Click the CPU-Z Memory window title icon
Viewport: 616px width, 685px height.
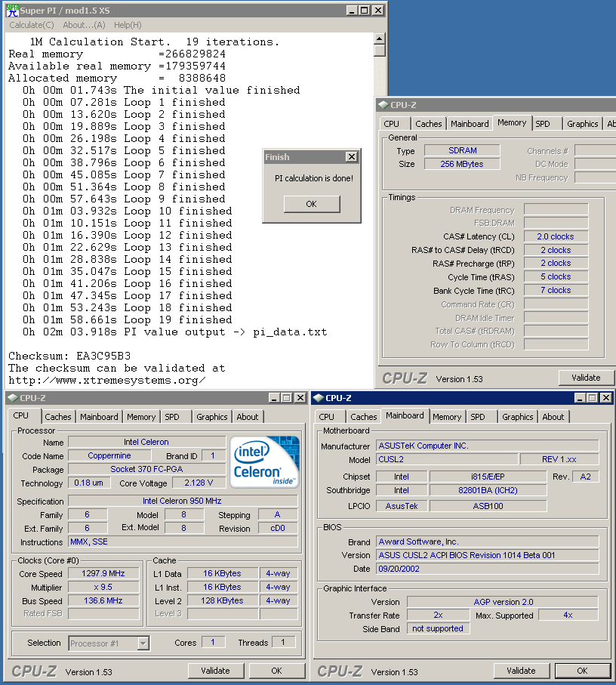[x=383, y=106]
